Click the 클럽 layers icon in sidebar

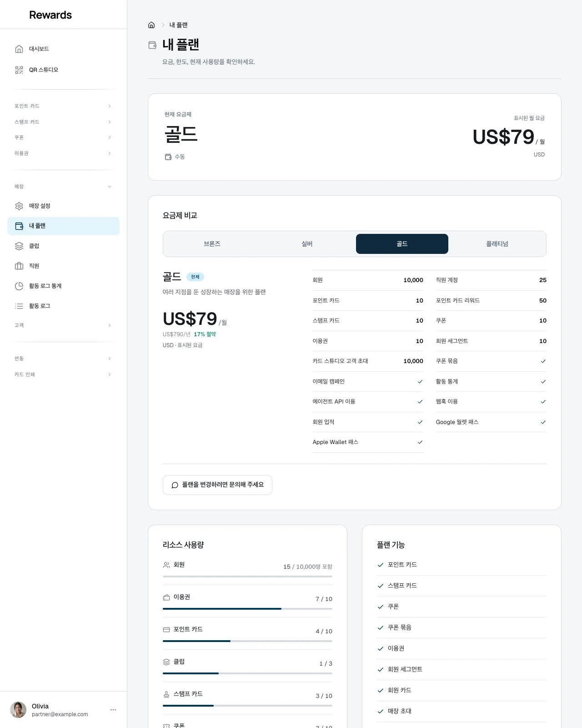coord(19,246)
